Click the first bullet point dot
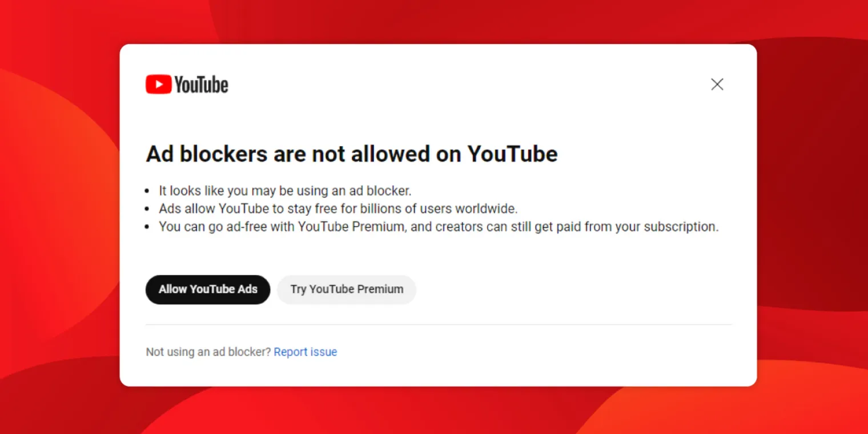 click(x=147, y=191)
